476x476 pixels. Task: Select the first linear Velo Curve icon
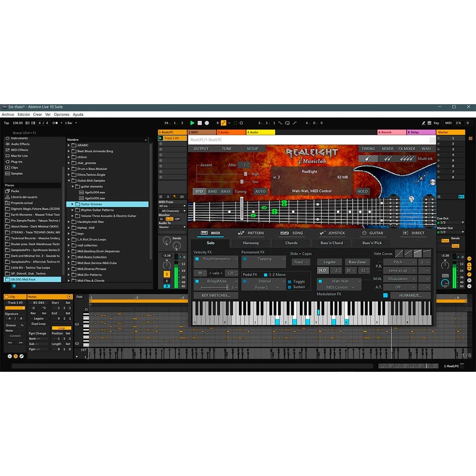[399, 253]
